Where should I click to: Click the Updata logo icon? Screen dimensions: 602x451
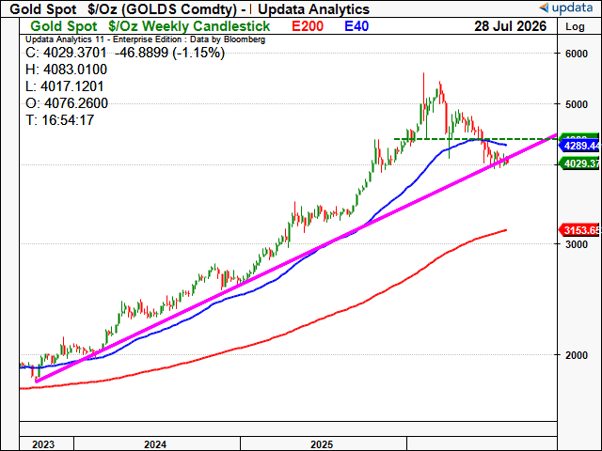click(x=545, y=7)
